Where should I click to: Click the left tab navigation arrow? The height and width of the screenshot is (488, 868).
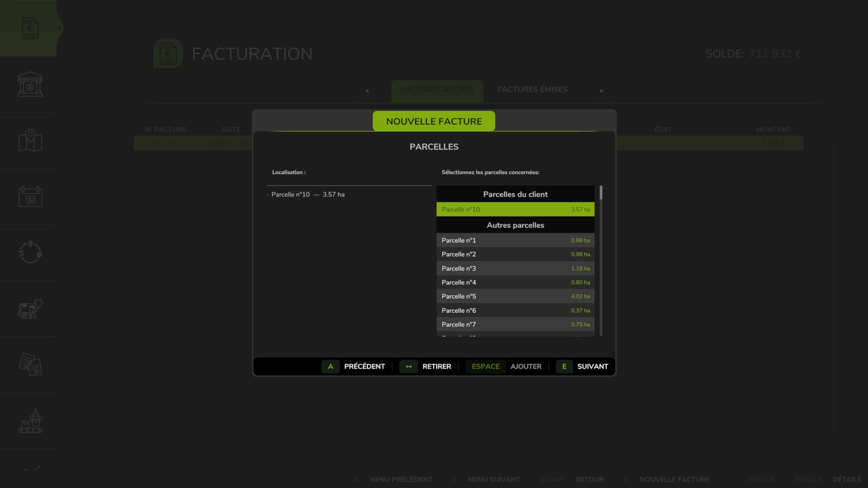(367, 91)
